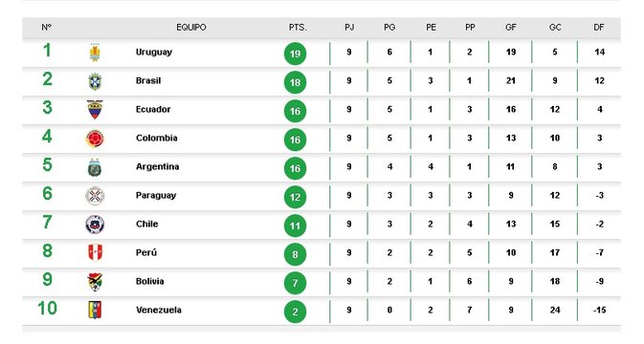Click the Argentina team name
The width and height of the screenshot is (644, 344).
click(157, 166)
